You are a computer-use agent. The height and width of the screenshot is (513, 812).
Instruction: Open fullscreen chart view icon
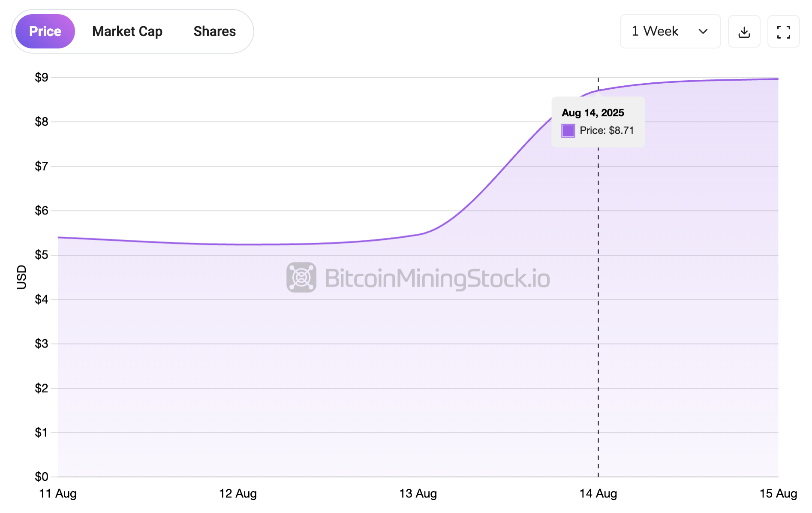(x=783, y=32)
